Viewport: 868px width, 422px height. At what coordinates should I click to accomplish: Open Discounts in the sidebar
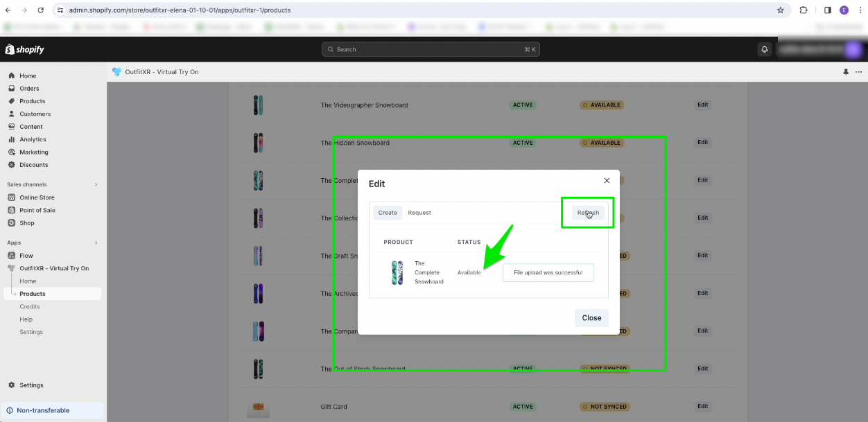pyautogui.click(x=34, y=165)
